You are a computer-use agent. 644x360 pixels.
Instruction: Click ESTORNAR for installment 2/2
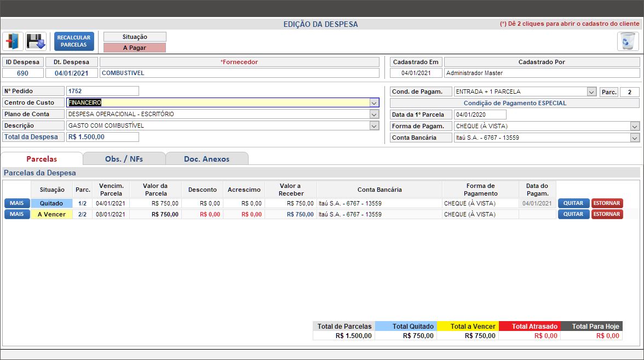607,214
